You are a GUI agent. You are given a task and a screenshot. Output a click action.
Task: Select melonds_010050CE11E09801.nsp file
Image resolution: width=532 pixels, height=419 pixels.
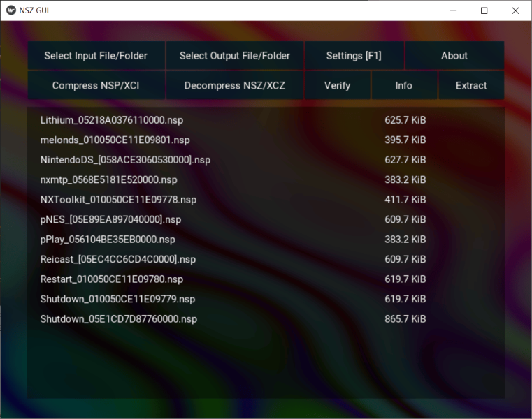click(x=115, y=140)
